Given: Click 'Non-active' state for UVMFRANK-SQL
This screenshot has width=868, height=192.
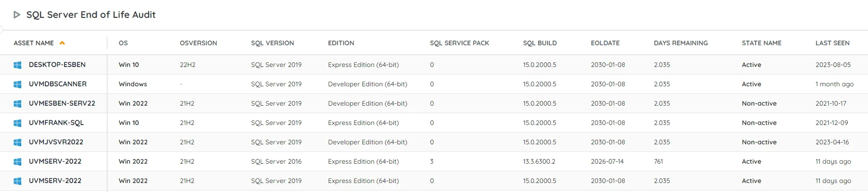Looking at the screenshot, I should [759, 123].
